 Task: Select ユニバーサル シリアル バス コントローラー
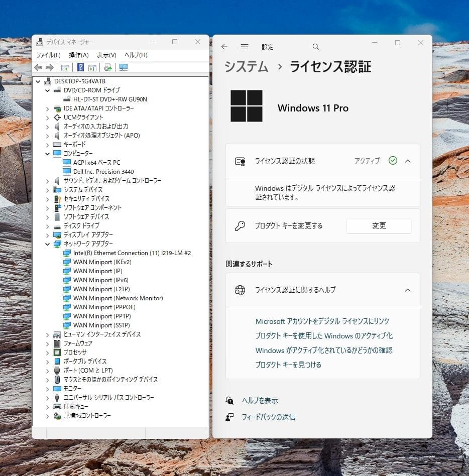(108, 397)
